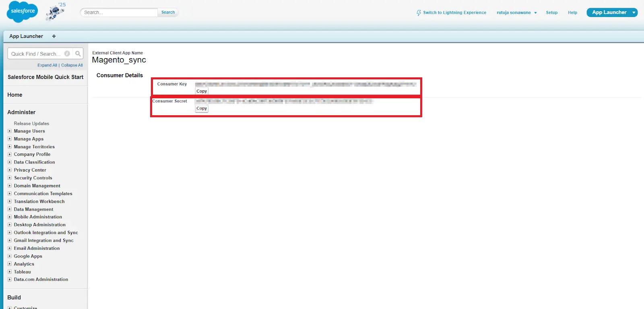
Task: Copy the Consumer Secret
Action: tap(202, 108)
